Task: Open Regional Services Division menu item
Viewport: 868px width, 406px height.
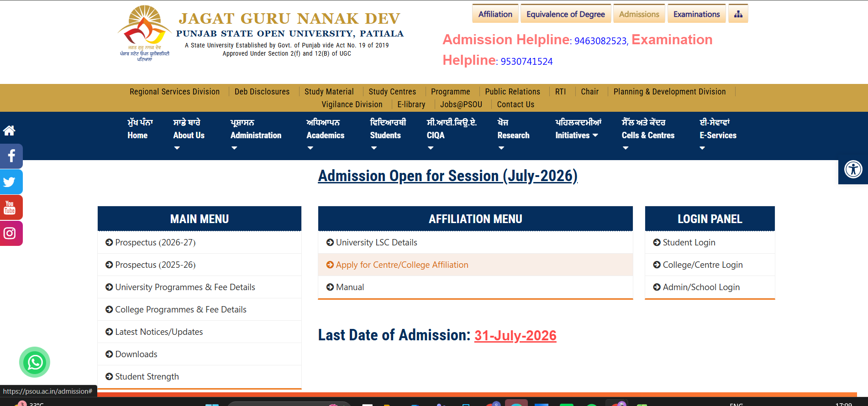Action: (174, 92)
